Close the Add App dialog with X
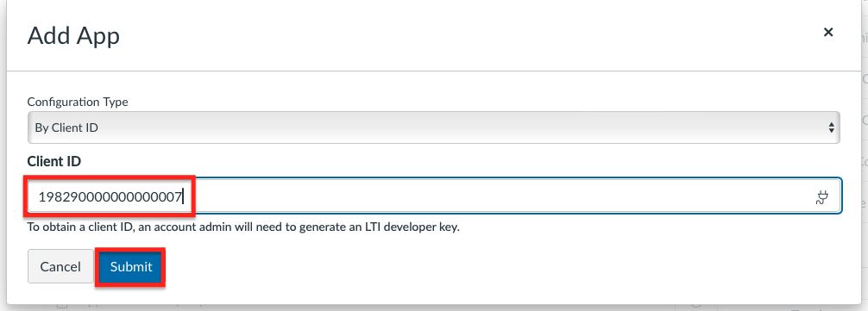Viewport: 868px width, 311px height. 828,32
